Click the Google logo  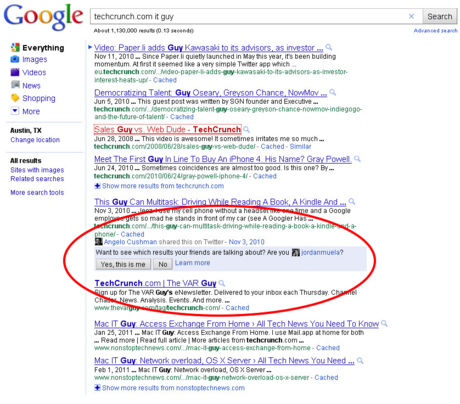coord(43,18)
